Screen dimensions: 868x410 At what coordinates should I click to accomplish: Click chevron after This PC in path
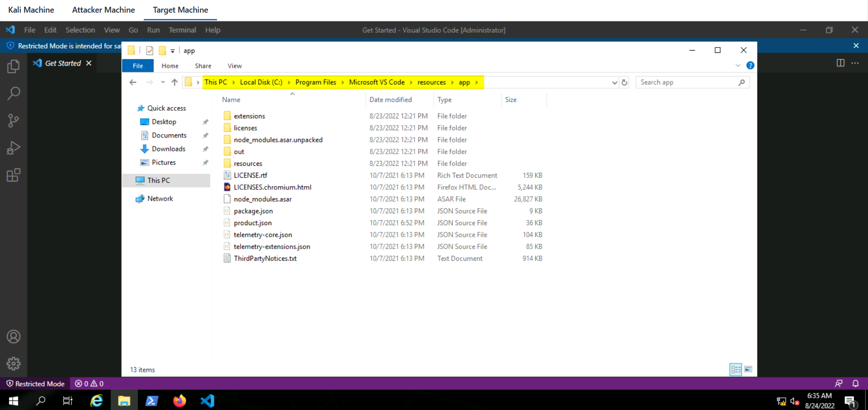234,82
